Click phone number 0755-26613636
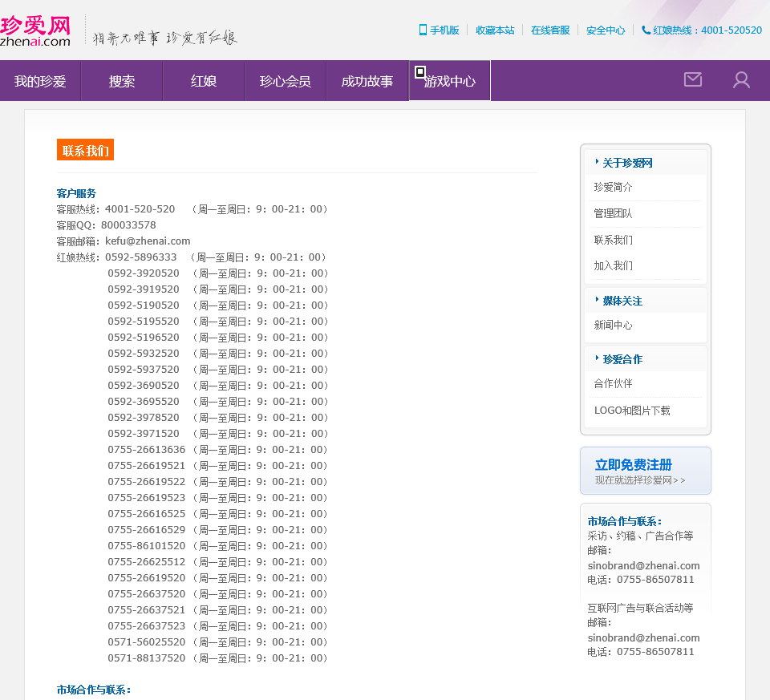Screen dimensions: 770x700 tap(146, 450)
